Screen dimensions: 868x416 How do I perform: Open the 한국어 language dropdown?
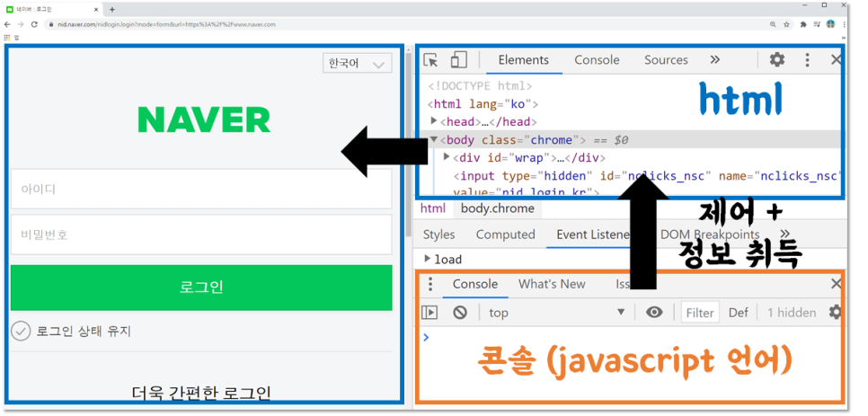click(357, 64)
